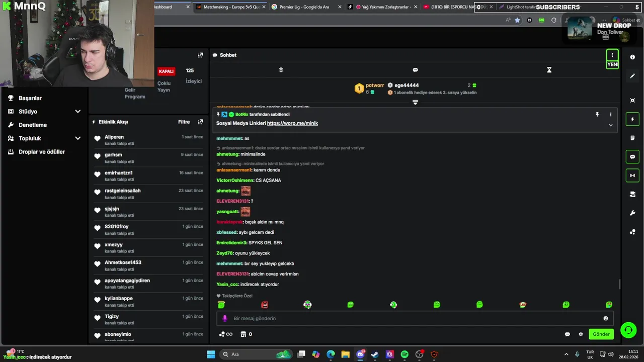Click the green headset support button
Screen dimensions: 644x362
point(628,330)
